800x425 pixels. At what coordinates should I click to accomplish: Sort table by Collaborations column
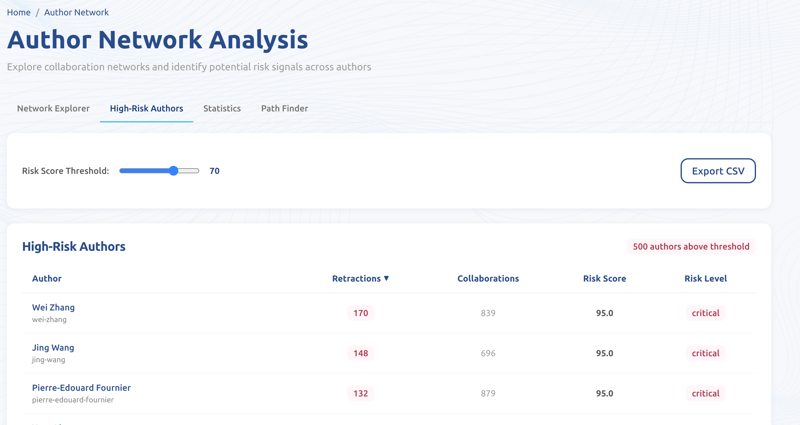(488, 278)
